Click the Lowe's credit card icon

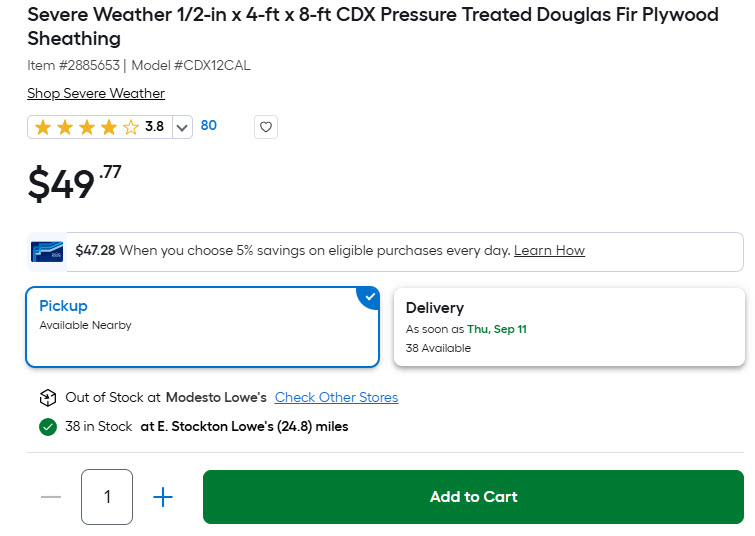tap(47, 251)
